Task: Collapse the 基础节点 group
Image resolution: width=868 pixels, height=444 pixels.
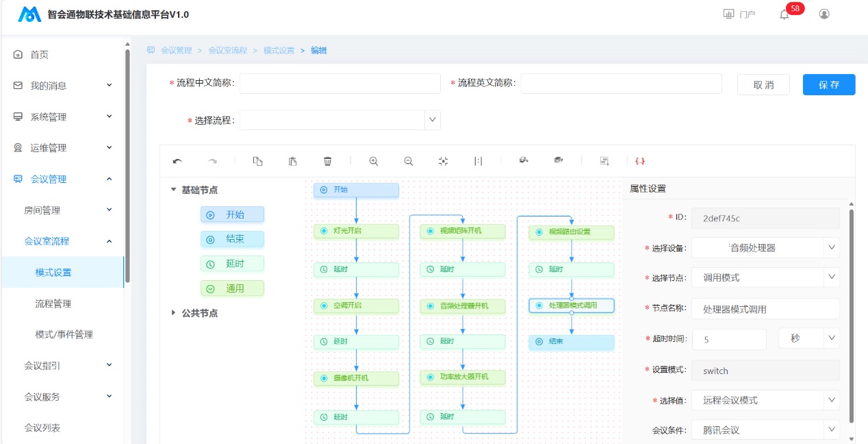Action: (x=174, y=190)
